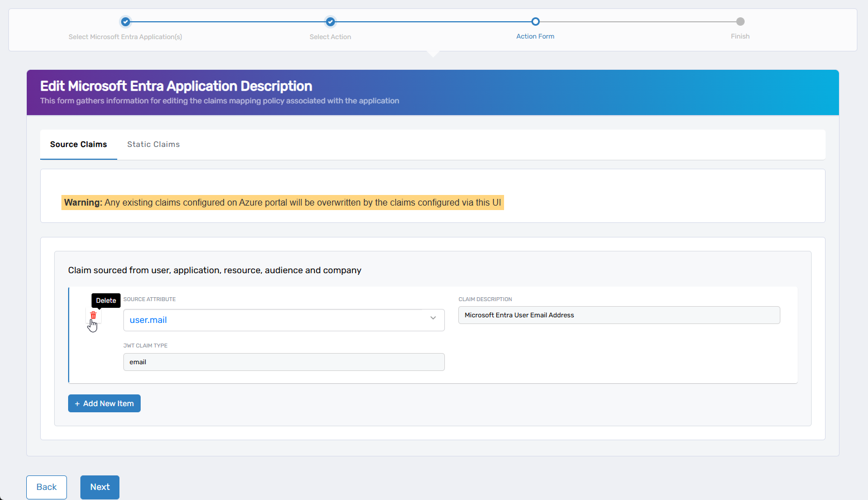
Task: Click the Finish step label
Action: pyautogui.click(x=740, y=36)
